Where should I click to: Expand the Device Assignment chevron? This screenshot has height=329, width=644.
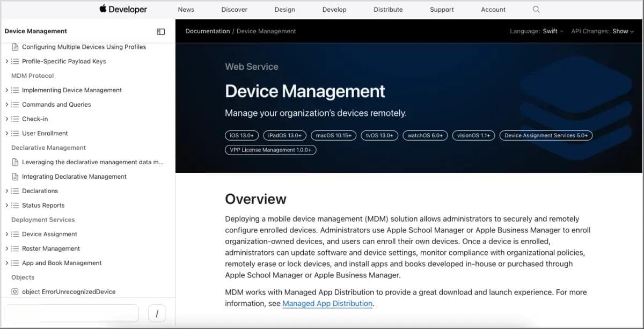(6, 234)
